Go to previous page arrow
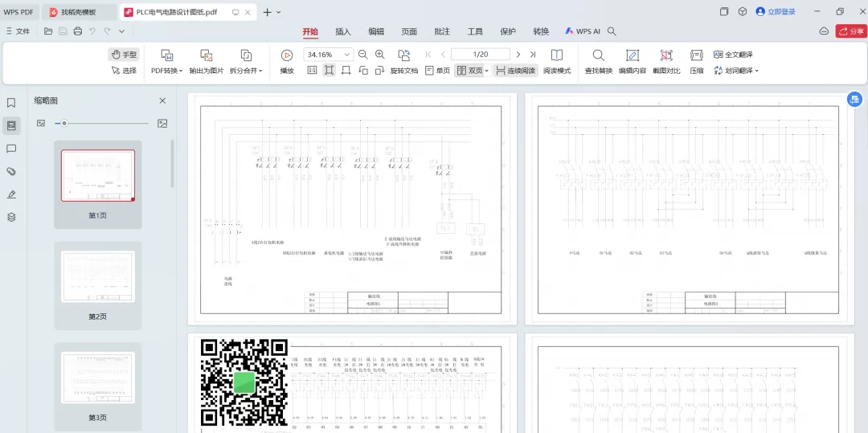Viewport: 868px width, 433px height. tap(443, 54)
